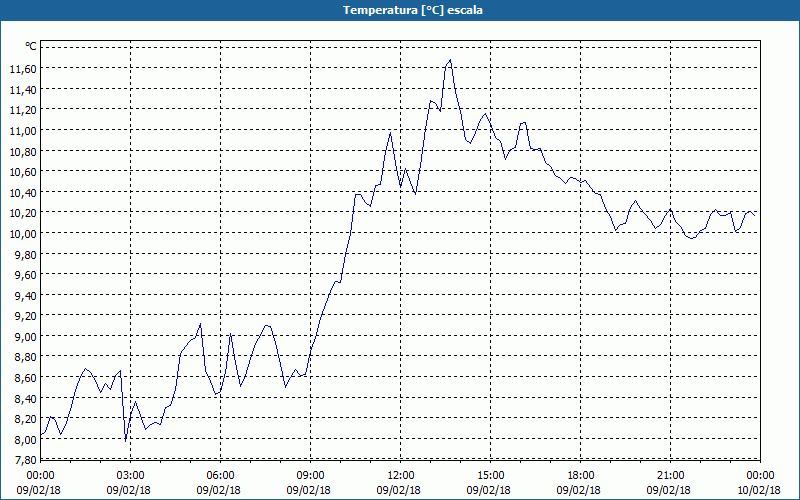Click the 10,40 y-axis value
Screen dimensions: 800x500
[23, 192]
